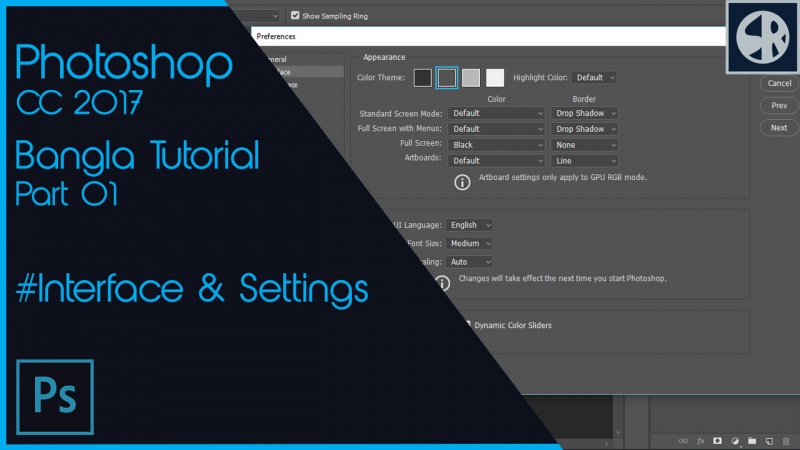Click the Delete layer trash icon
Screen dimensions: 800x450
coord(786,441)
